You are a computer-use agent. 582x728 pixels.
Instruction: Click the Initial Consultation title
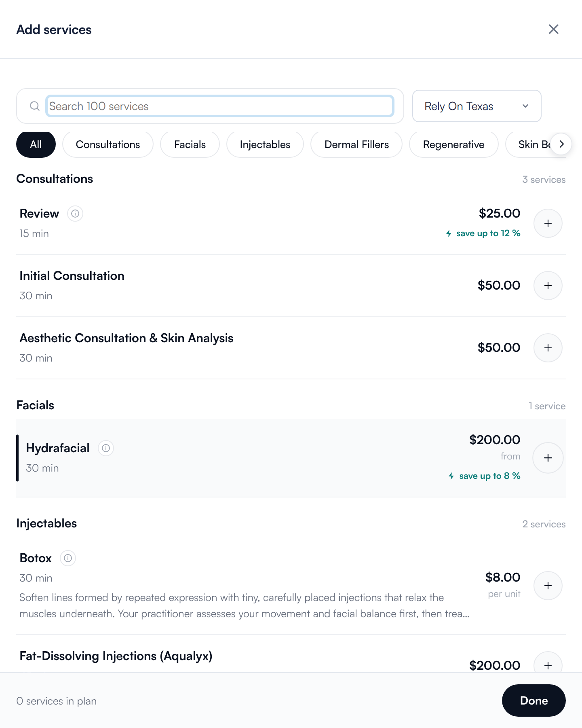pos(72,276)
